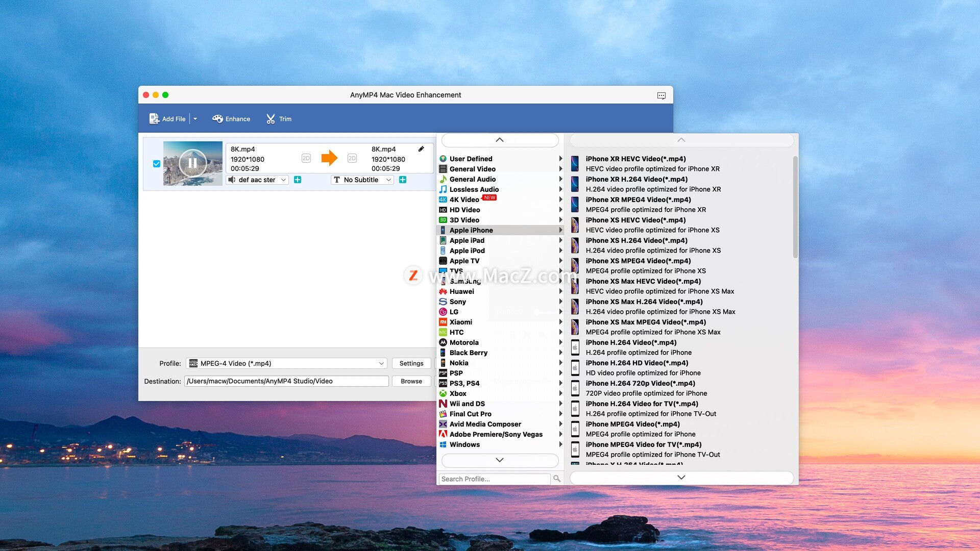The height and width of the screenshot is (551, 980).
Task: Click the Browse button
Action: pos(411,381)
